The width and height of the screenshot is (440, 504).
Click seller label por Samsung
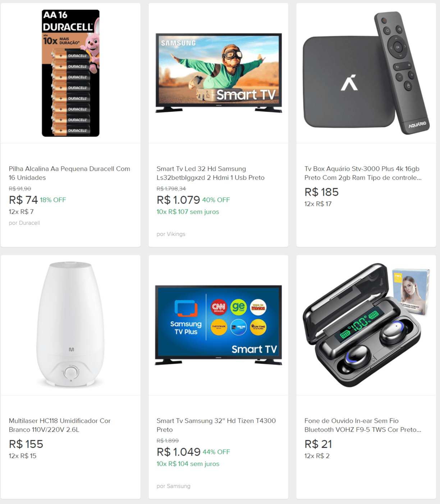tap(174, 486)
